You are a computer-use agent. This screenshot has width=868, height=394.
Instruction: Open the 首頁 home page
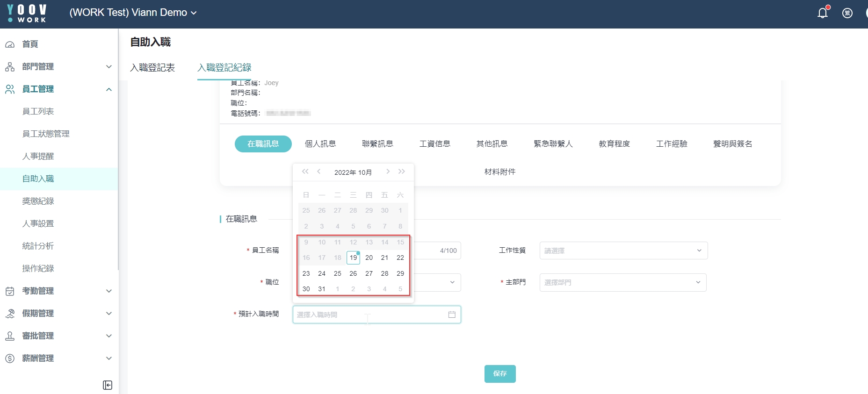pos(30,44)
